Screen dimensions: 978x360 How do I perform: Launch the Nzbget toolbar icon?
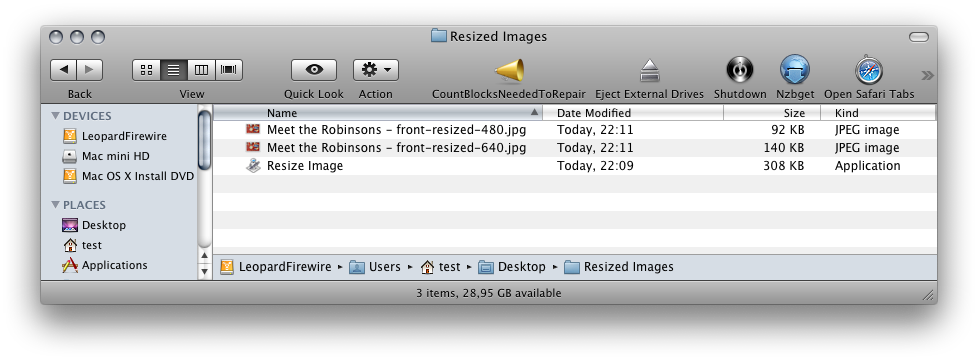pos(795,70)
